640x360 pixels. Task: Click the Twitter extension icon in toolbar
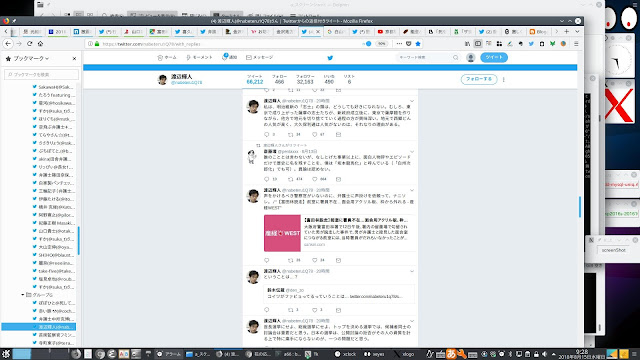coord(531,44)
